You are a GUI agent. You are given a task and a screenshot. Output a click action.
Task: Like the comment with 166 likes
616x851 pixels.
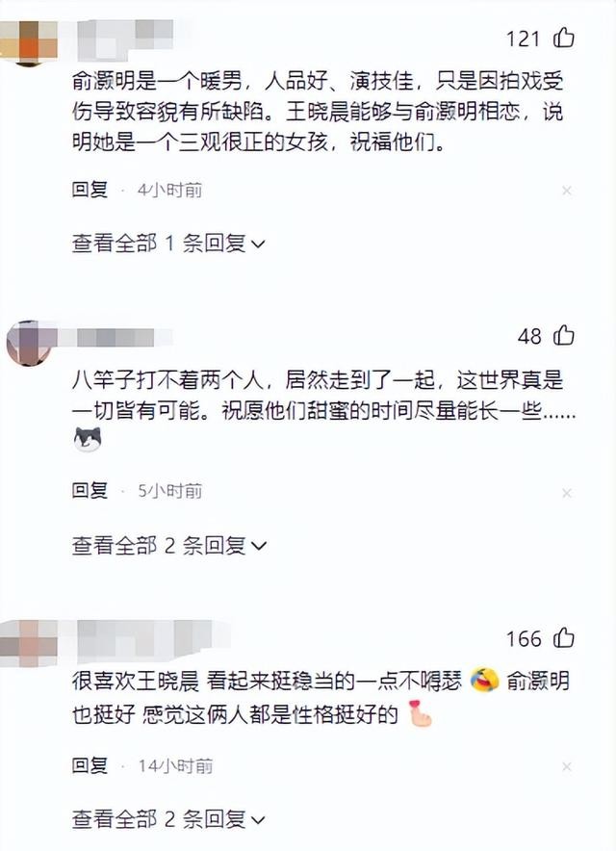(x=564, y=637)
